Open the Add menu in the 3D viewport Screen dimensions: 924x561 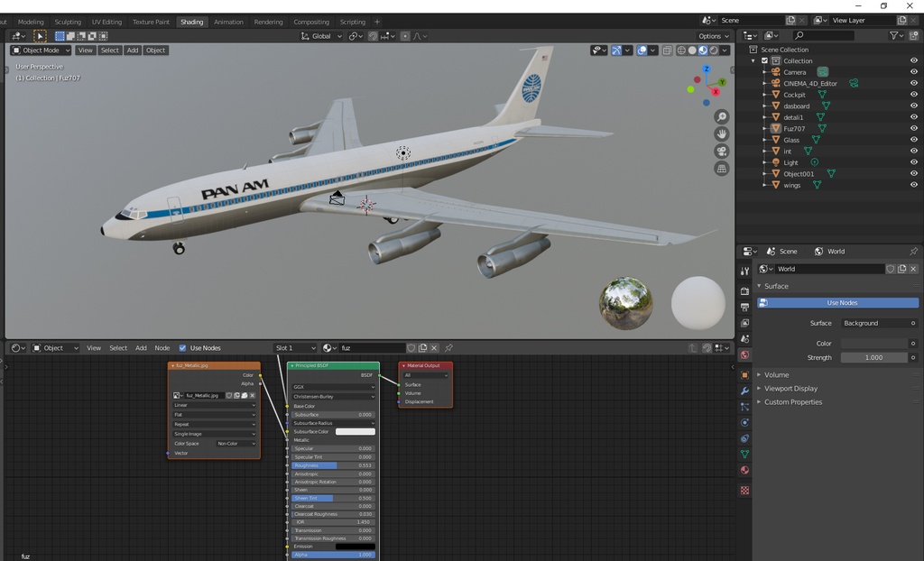tap(133, 51)
